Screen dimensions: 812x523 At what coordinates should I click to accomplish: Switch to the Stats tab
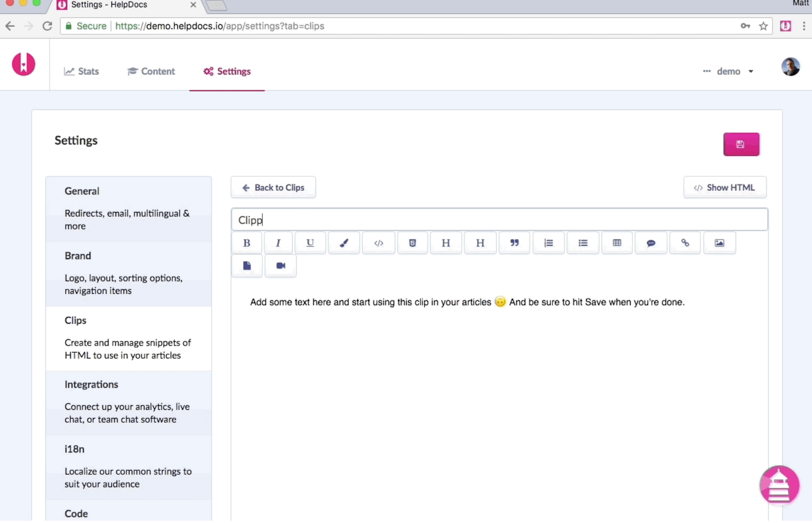(82, 71)
